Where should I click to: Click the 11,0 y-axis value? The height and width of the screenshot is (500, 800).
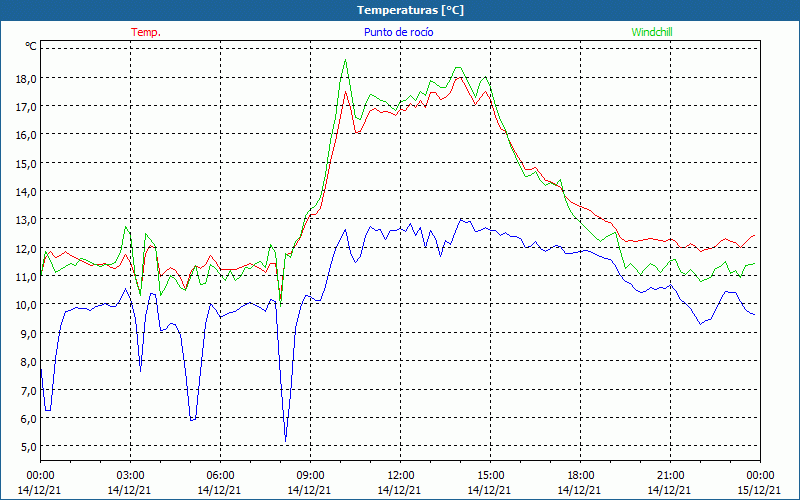[28, 277]
